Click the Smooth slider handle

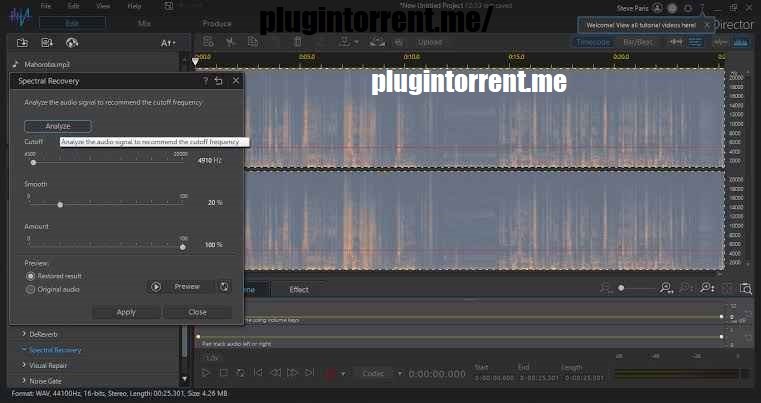coord(60,205)
